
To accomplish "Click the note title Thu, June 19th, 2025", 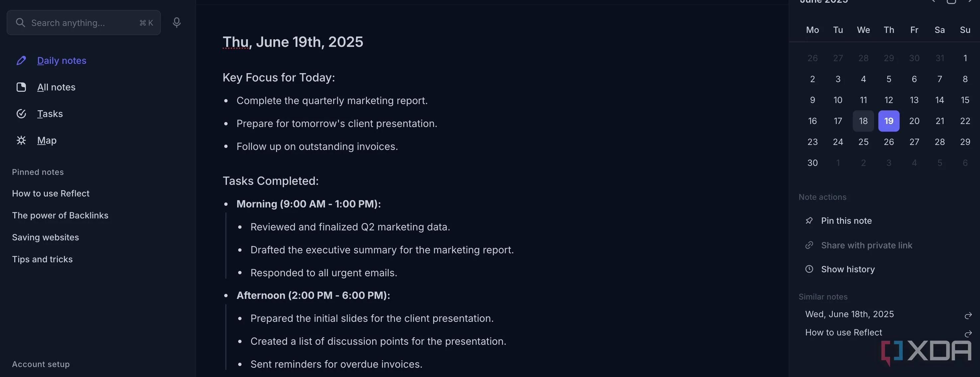I will coord(293,42).
